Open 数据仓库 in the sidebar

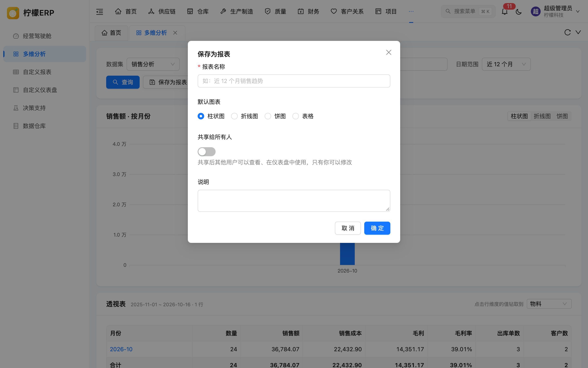point(45,126)
